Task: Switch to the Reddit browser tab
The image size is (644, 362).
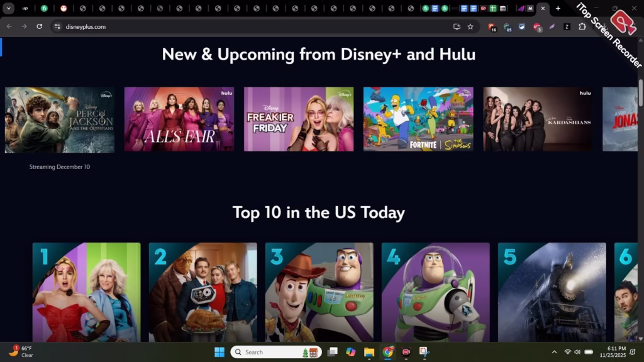Action: pos(63,8)
